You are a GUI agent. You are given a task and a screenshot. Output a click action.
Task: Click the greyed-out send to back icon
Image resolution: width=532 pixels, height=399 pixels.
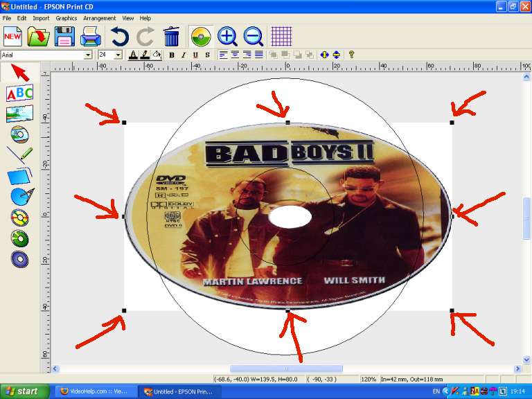[285, 55]
